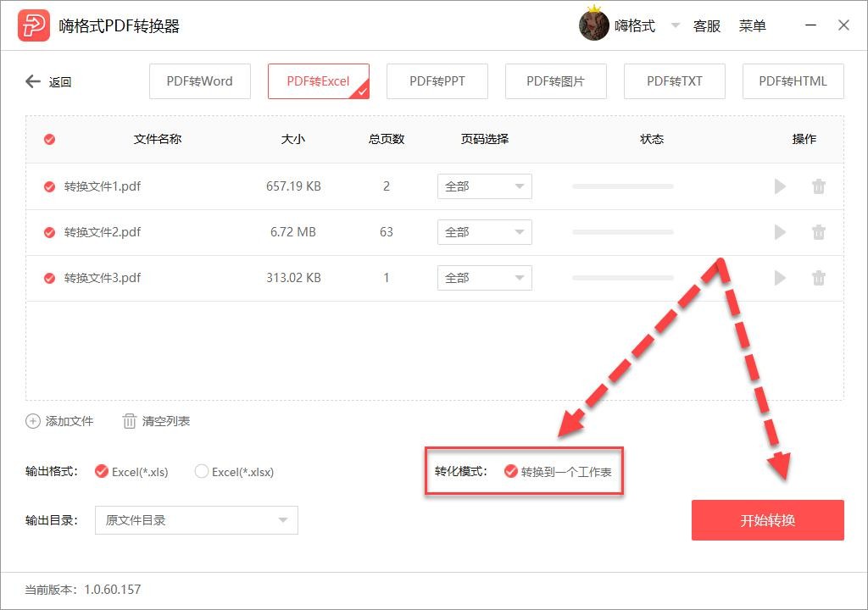Switch to PDF转图片 tab
This screenshot has height=610, width=868.
tap(556, 81)
